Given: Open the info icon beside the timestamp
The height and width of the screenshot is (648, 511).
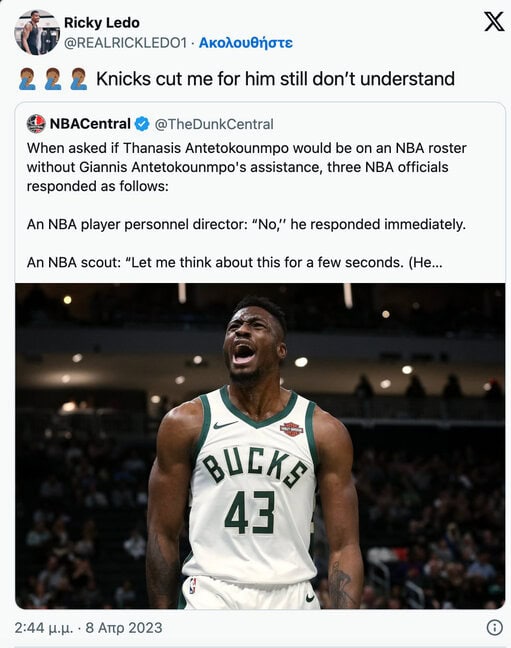Looking at the screenshot, I should click(x=494, y=627).
